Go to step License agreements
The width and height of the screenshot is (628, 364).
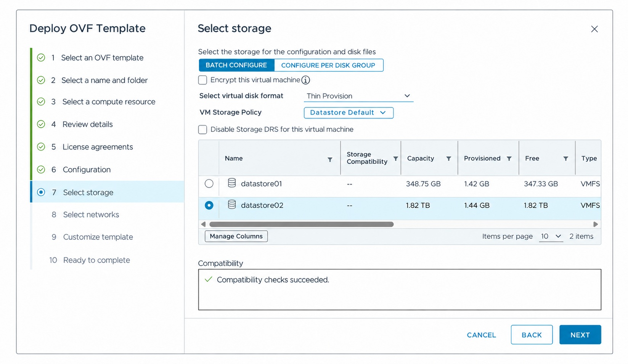pos(98,147)
